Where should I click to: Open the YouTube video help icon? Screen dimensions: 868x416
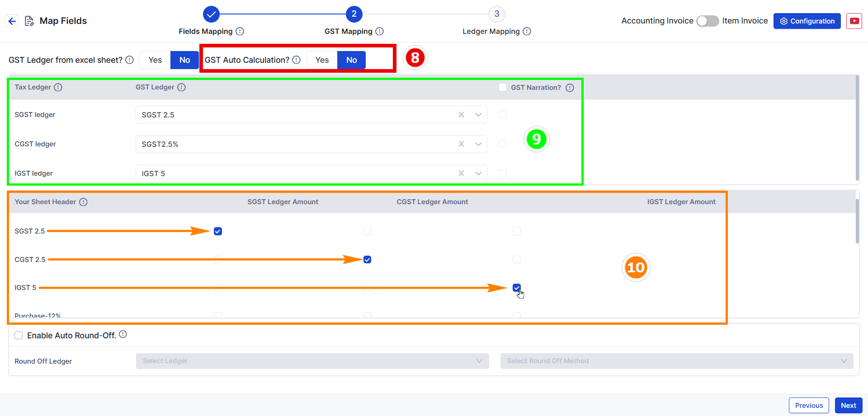[x=854, y=21]
